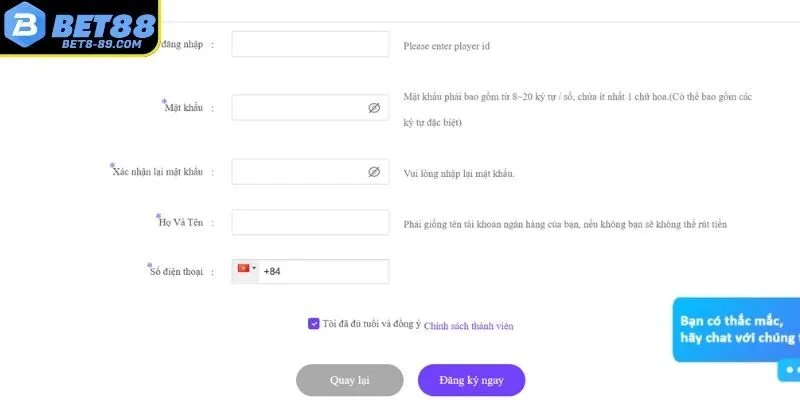
Task: Click the Số điện thoại label
Action: coord(176,271)
